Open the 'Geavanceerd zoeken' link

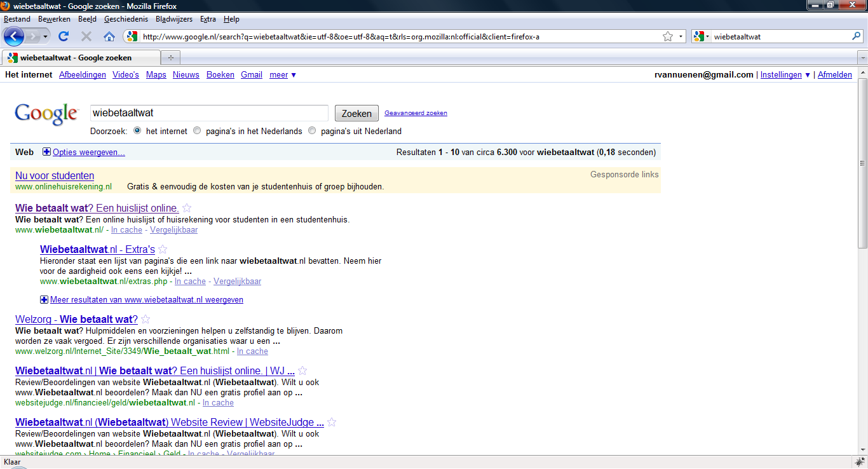[x=416, y=113]
